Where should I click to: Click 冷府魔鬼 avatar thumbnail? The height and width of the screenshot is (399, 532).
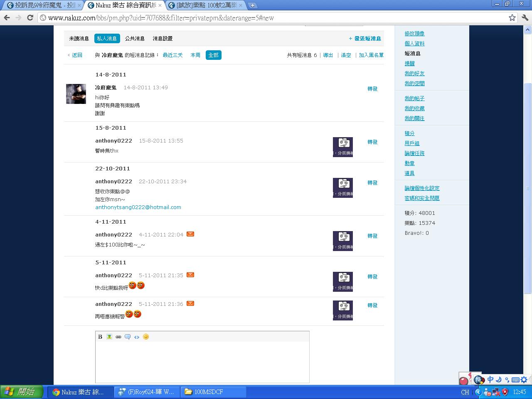pos(76,94)
